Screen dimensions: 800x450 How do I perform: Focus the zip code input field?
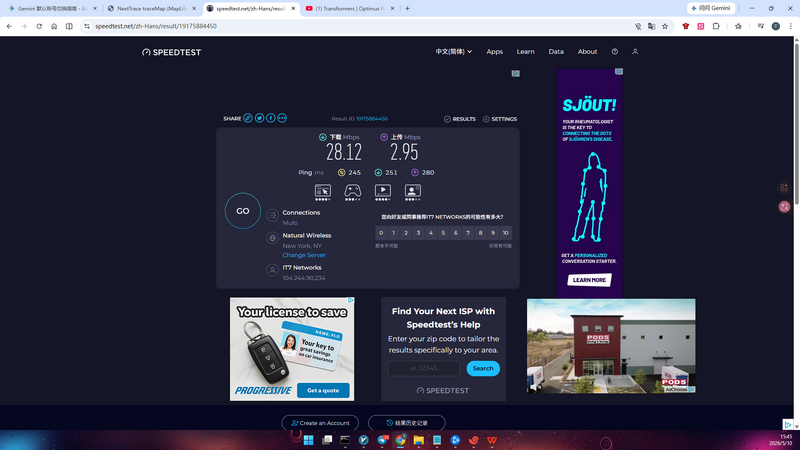point(423,368)
